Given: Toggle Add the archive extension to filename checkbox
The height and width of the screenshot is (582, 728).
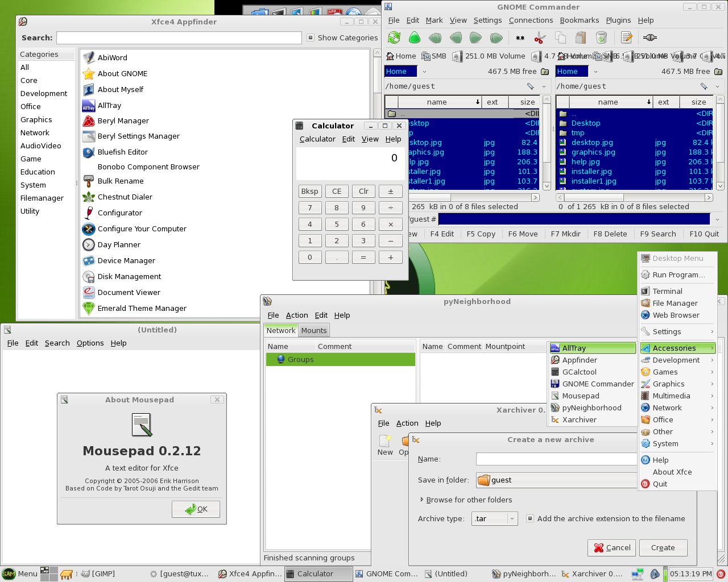Looking at the screenshot, I should click(530, 518).
